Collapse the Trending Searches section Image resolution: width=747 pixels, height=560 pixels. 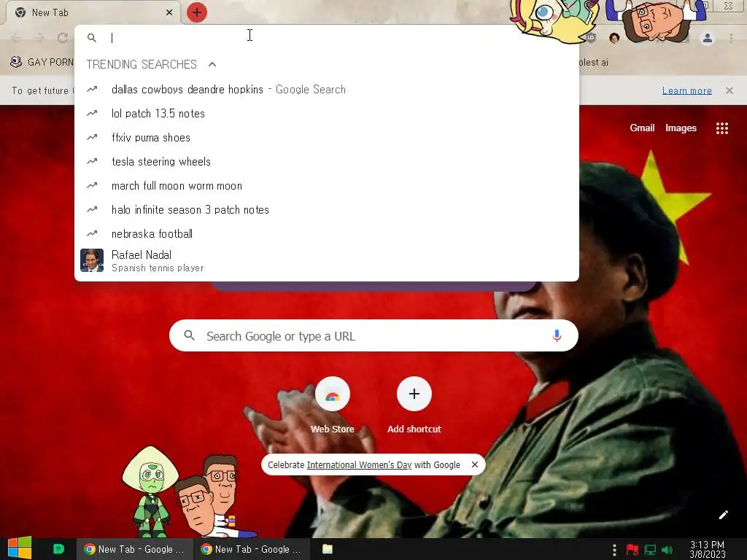[x=212, y=64]
